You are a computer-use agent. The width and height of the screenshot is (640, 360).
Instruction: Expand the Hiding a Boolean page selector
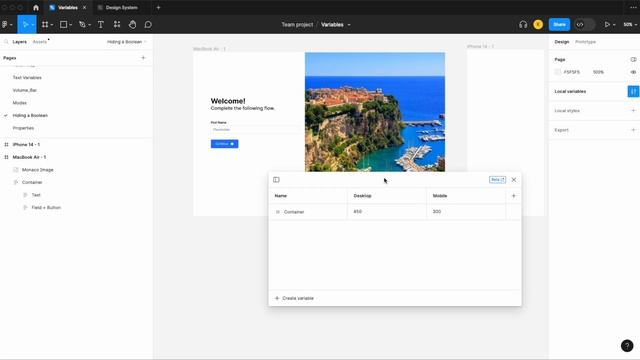click(127, 42)
